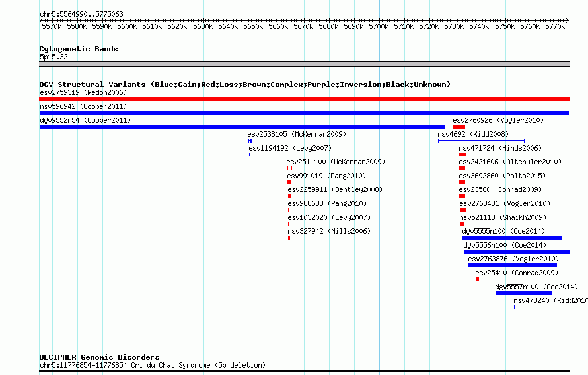The width and height of the screenshot is (588, 375).
Task: Click the 5650k ruler position
Action: coord(253,26)
